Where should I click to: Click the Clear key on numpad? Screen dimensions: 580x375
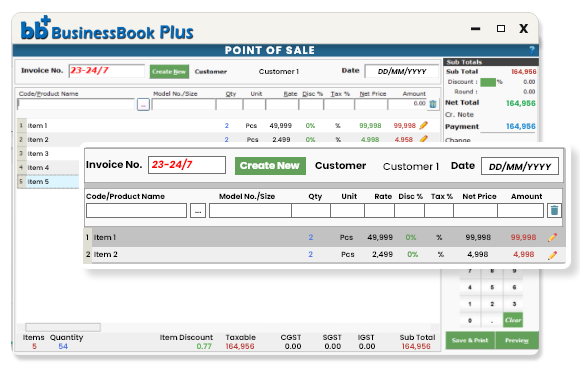click(x=513, y=320)
